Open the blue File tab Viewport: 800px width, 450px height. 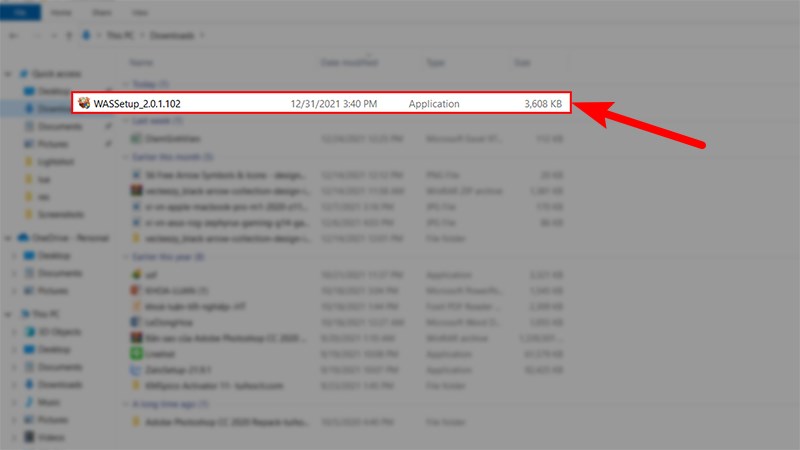20,12
